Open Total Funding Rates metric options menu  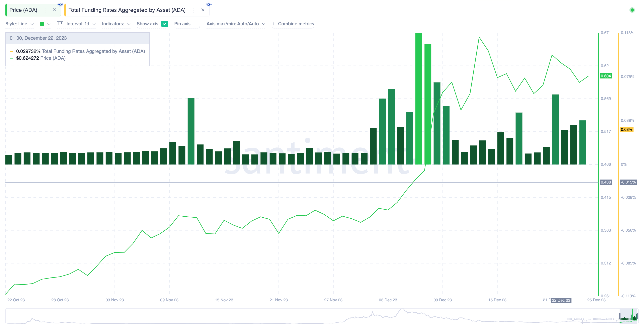click(x=193, y=10)
